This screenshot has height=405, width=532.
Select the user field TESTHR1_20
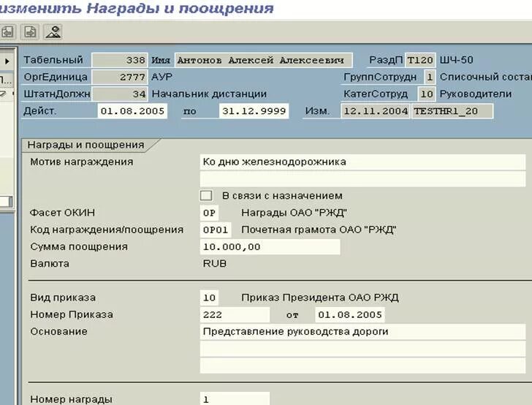452,111
